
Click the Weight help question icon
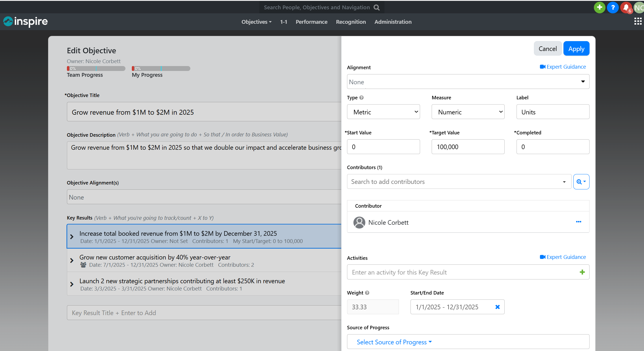click(x=367, y=293)
